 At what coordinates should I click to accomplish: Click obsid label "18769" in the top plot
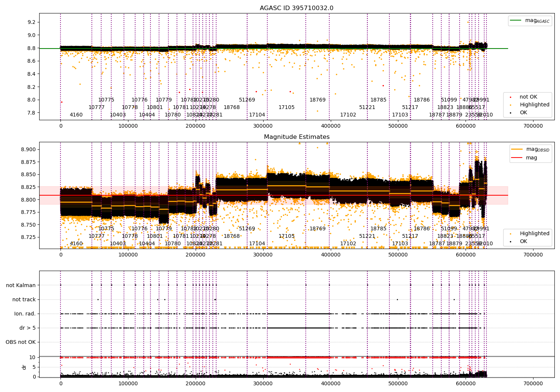click(x=318, y=100)
